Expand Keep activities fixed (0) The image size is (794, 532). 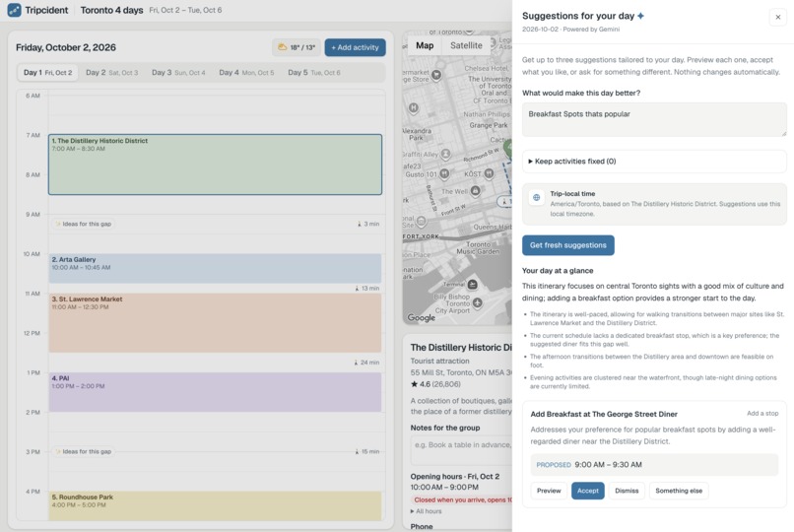tap(654, 162)
